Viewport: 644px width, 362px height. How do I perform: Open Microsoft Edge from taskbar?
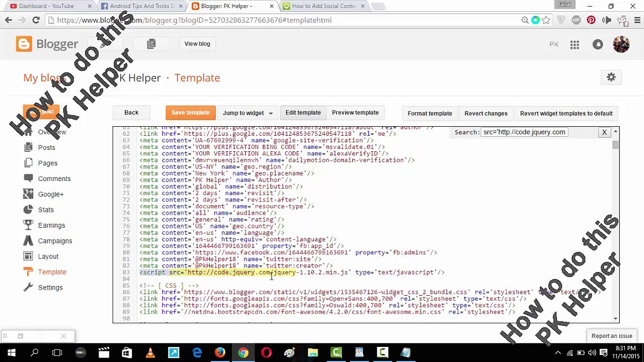pos(197,353)
